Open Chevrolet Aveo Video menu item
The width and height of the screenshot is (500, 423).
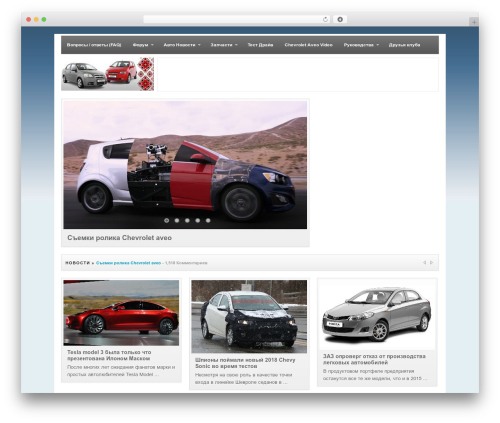tap(308, 45)
